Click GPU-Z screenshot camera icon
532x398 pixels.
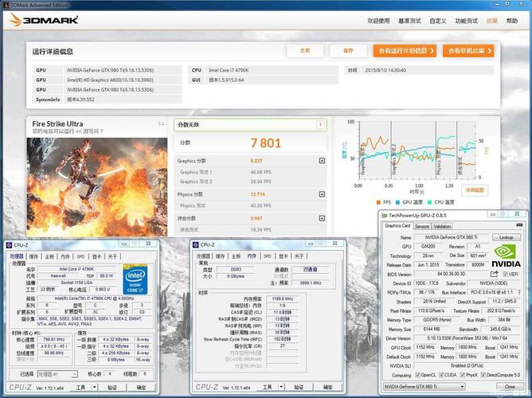[x=518, y=225]
